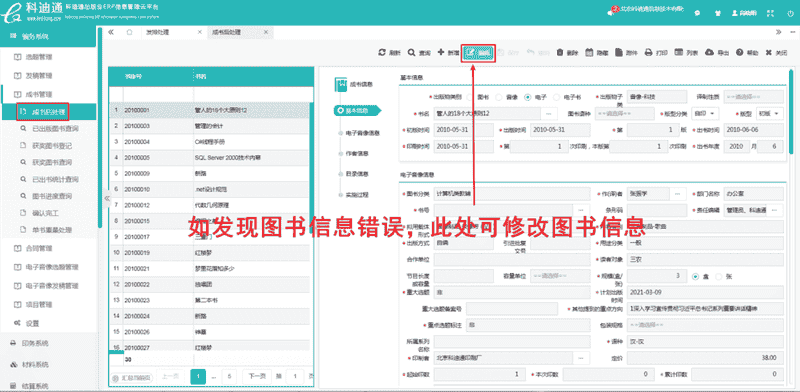Click the Attachment (附件) file icon
The height and width of the screenshot is (392, 800).
(618, 53)
